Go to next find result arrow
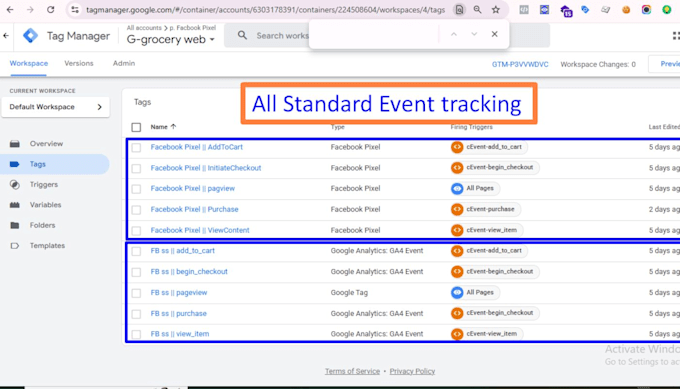 [x=474, y=34]
